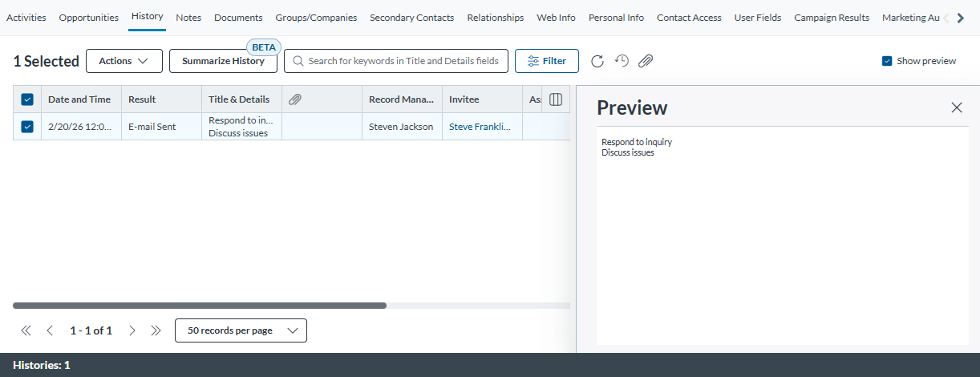The image size is (980, 377).
Task: Click the Filter button
Action: pyautogui.click(x=547, y=61)
